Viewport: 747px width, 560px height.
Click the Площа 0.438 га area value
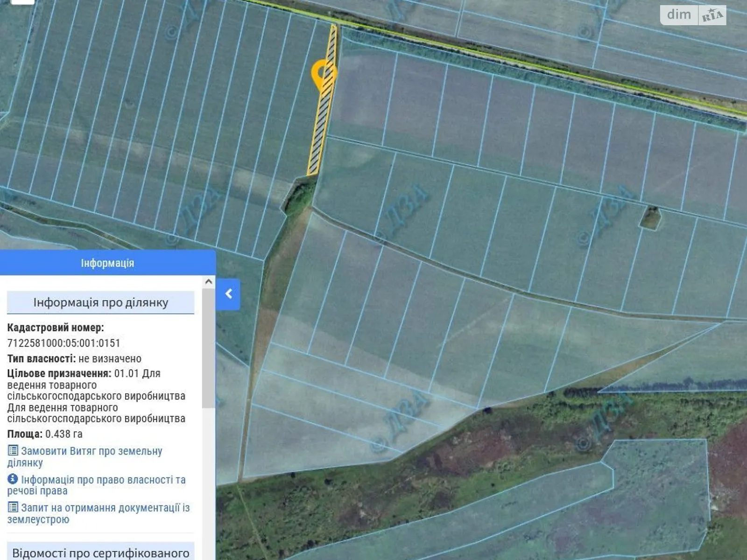pyautogui.click(x=63, y=434)
